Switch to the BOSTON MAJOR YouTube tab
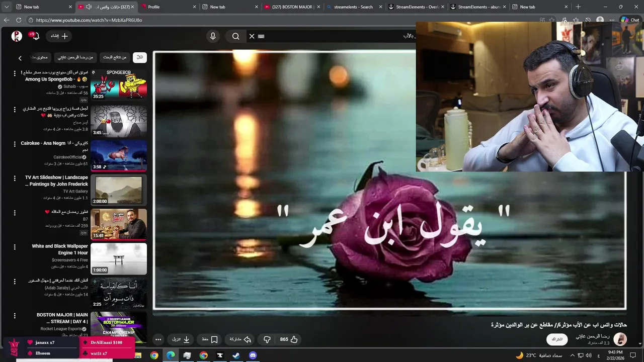The image size is (644, 362). (292, 7)
